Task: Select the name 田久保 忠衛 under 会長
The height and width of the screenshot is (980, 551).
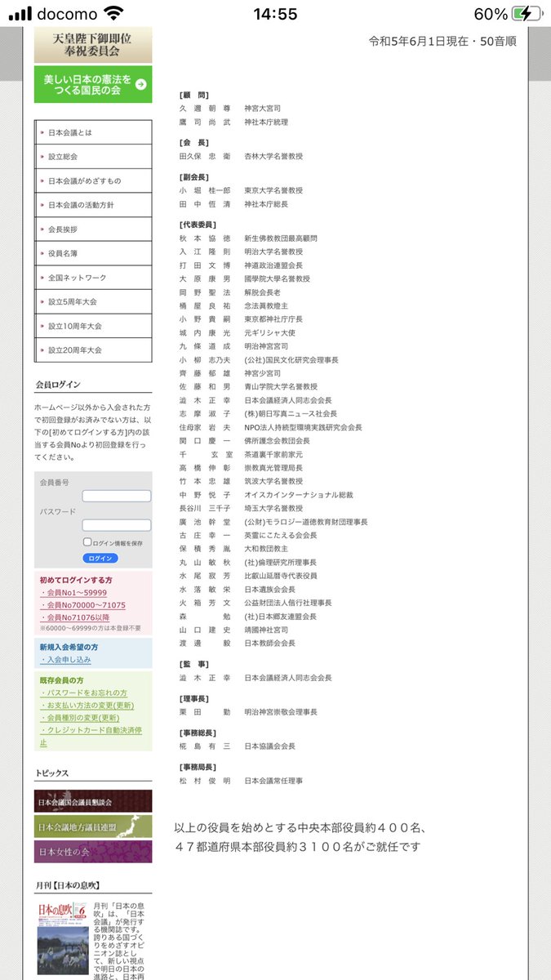Action: pyautogui.click(x=205, y=155)
